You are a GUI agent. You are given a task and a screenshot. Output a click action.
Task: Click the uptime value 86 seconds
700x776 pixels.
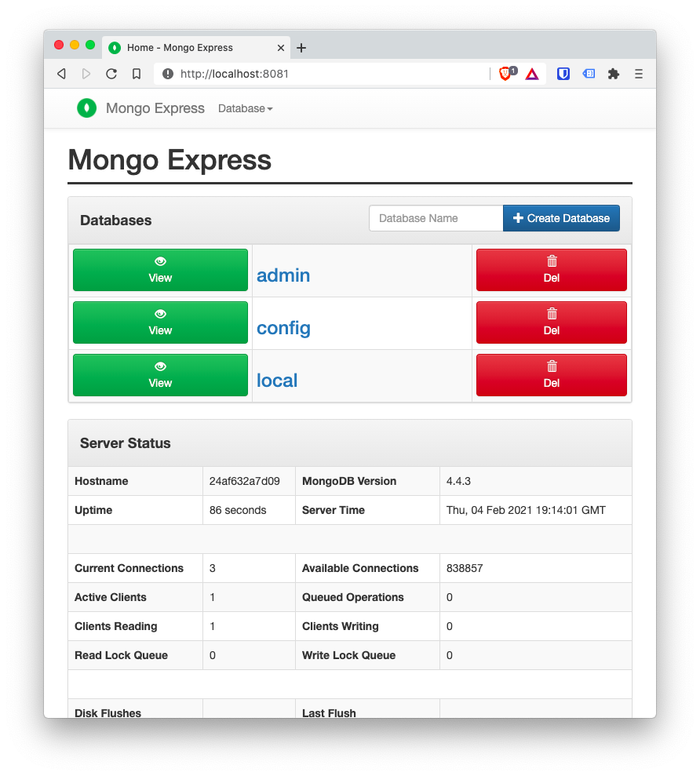click(x=238, y=510)
